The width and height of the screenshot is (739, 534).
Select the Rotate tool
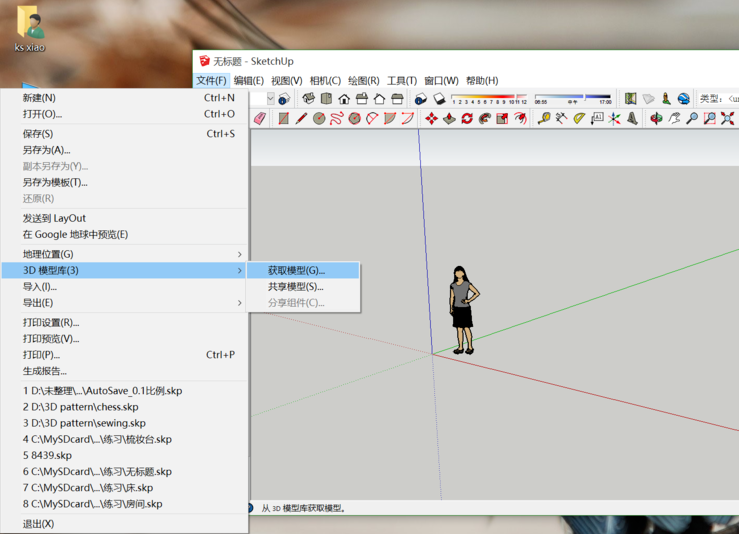467,118
